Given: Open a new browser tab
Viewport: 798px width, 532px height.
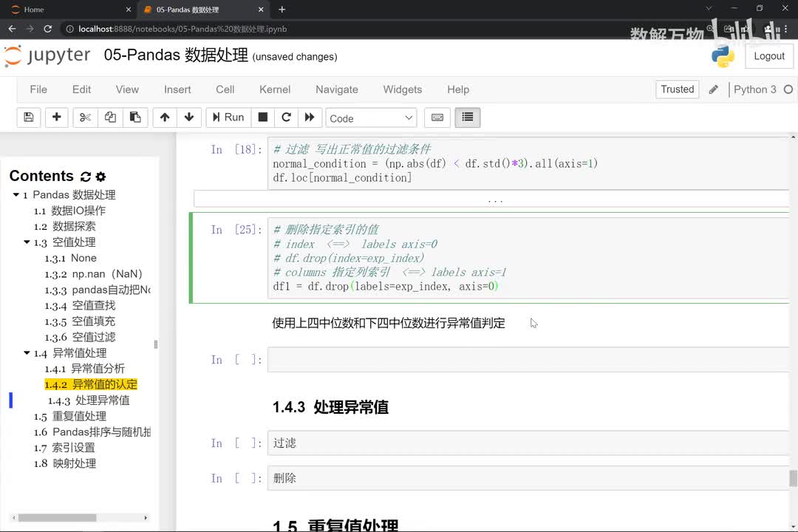Looking at the screenshot, I should click(x=282, y=10).
